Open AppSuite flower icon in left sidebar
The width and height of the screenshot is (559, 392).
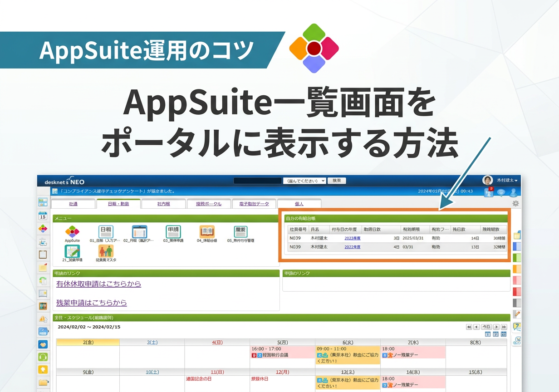(x=43, y=229)
